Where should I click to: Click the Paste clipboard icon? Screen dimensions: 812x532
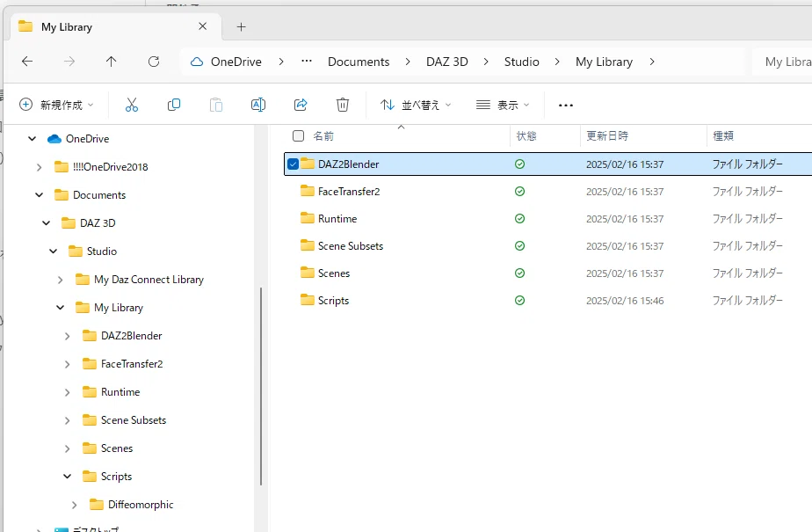point(216,106)
